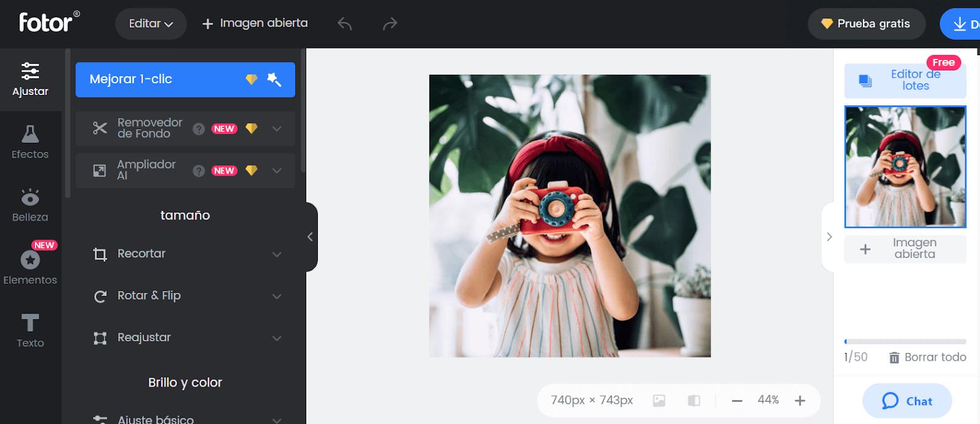Zoom out with the minus button
This screenshot has height=424, width=980.
pyautogui.click(x=737, y=401)
